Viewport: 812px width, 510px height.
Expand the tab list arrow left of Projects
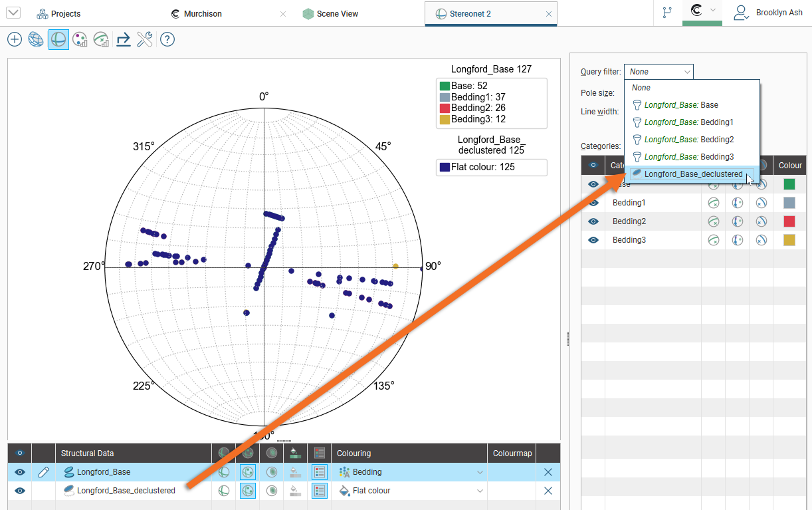13,13
